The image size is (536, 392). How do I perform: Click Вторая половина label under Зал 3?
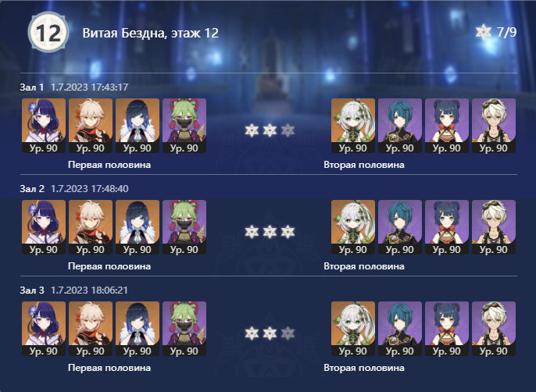pyautogui.click(x=364, y=368)
